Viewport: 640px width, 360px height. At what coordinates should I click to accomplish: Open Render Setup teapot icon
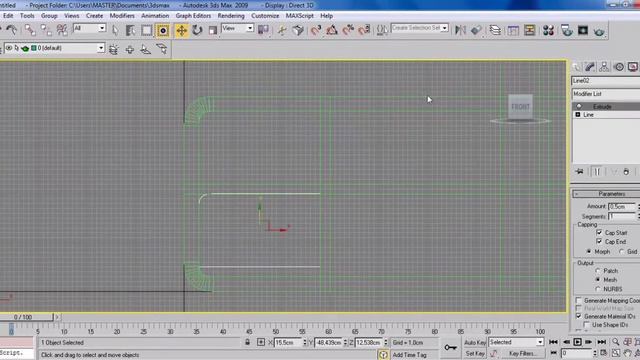coord(567,30)
